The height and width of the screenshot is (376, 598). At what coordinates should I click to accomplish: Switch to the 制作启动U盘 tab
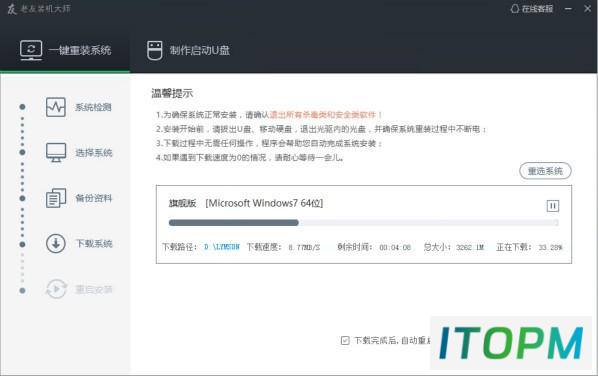pos(188,50)
